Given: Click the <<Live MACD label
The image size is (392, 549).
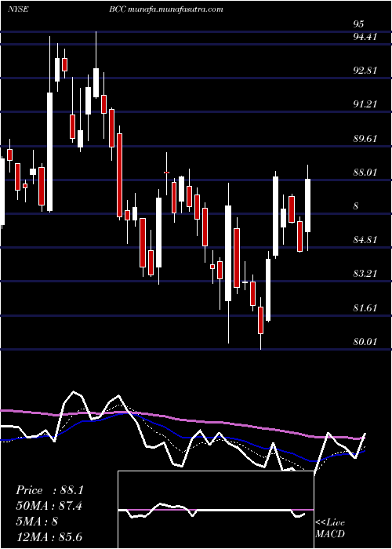Looking at the screenshot, I should [x=330, y=528].
